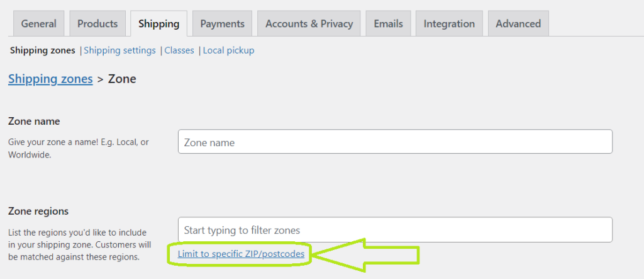Image resolution: width=644 pixels, height=279 pixels.
Task: Open the General settings tab
Action: 38,24
